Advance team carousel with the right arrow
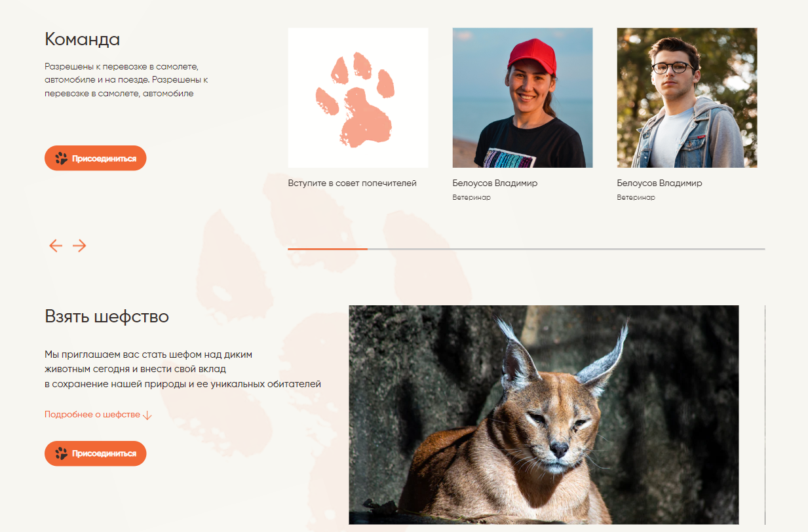The height and width of the screenshot is (532, 808). 79,246
